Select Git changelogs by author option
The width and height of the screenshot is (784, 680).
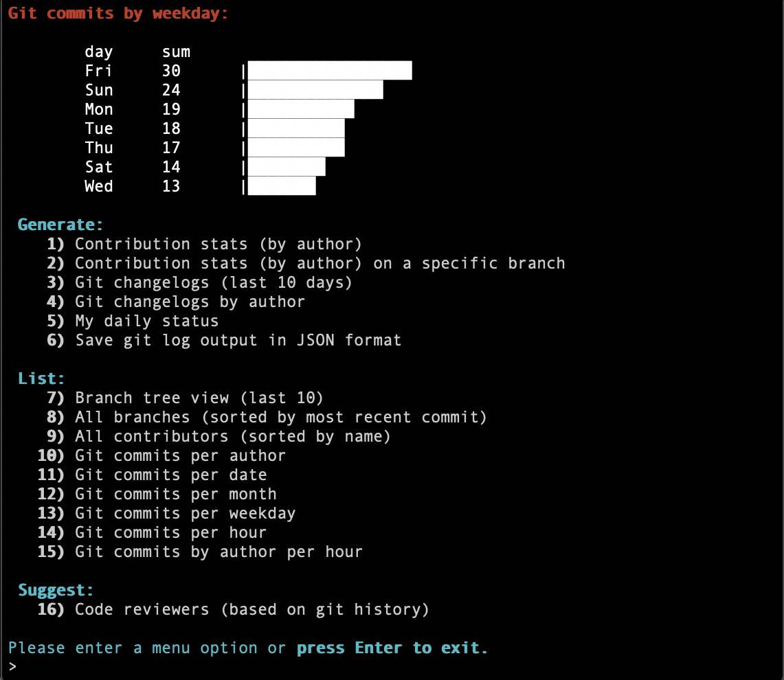(x=190, y=302)
